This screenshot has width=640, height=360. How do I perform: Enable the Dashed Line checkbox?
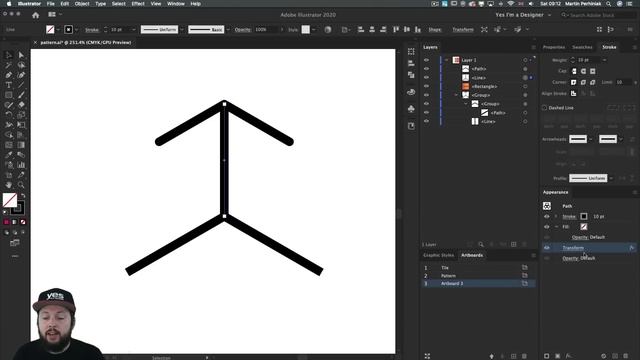(x=544, y=108)
